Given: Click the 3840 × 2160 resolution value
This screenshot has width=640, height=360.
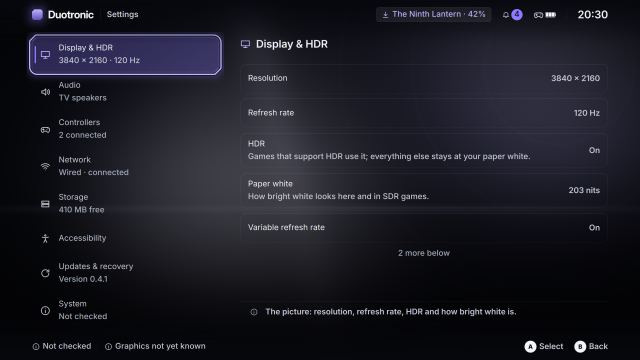Looking at the screenshot, I should (x=576, y=78).
